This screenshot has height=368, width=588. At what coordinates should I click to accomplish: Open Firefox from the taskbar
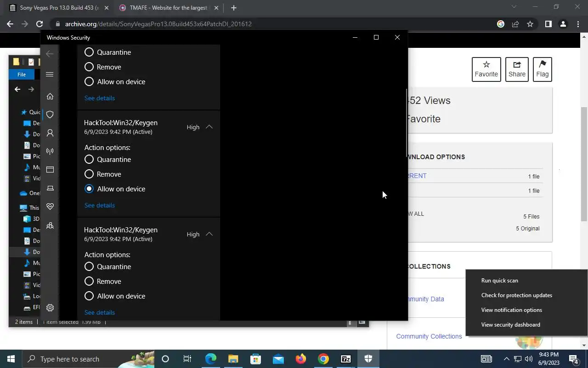(301, 359)
